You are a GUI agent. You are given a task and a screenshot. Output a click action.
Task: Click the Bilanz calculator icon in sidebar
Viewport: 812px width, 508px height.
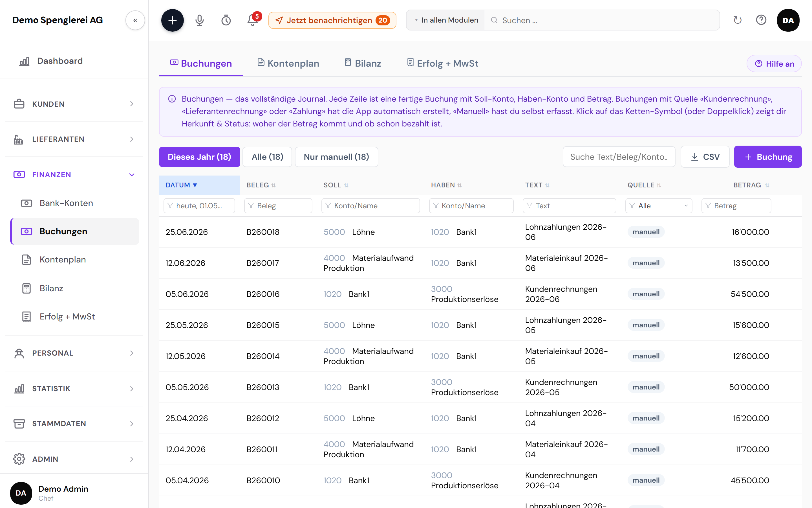tap(27, 288)
